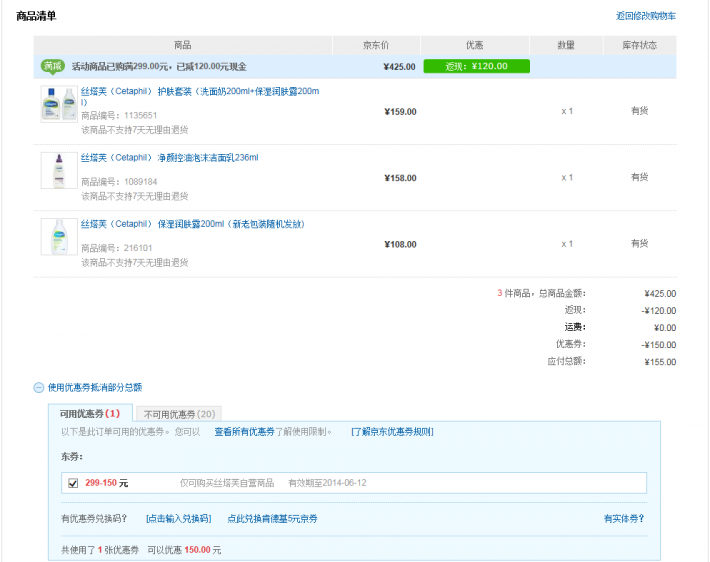The width and height of the screenshot is (710, 562).
Task: Open the 净颜控油泡沫洁面乳 product thumbnail
Action: 59,171
